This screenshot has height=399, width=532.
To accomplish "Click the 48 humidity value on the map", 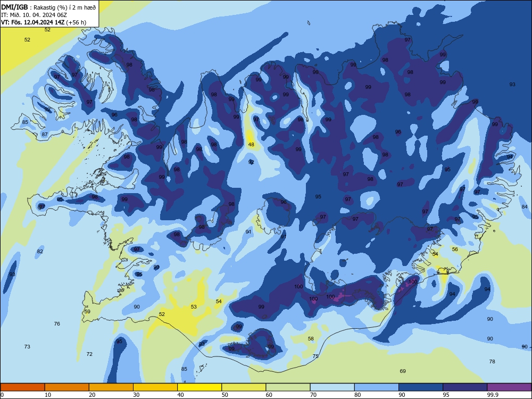I will pos(251,145).
